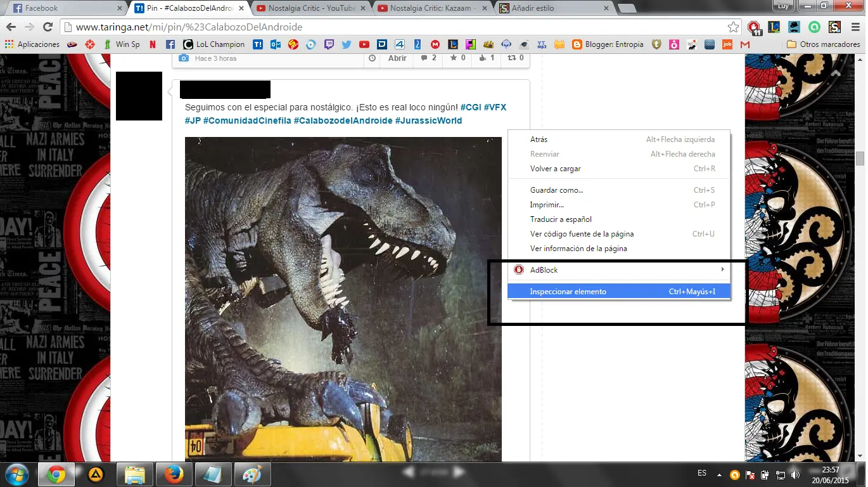The width and height of the screenshot is (868, 487).
Task: Open the LoL Champion bookmark
Action: pos(214,44)
